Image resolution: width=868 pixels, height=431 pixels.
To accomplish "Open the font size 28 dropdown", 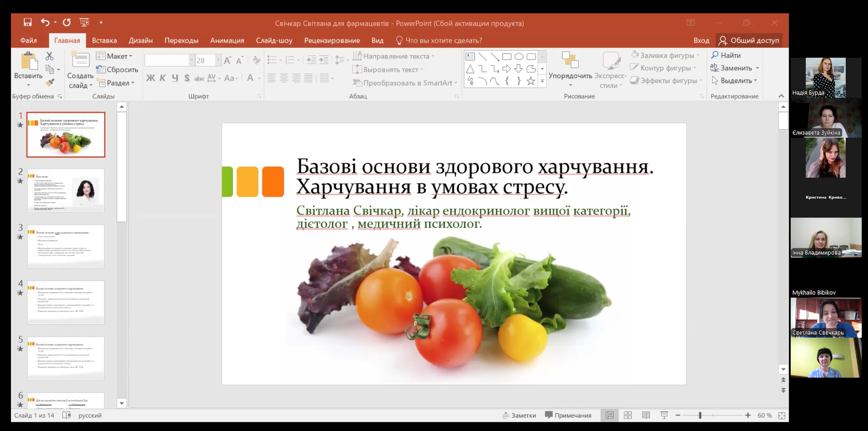I will [218, 60].
